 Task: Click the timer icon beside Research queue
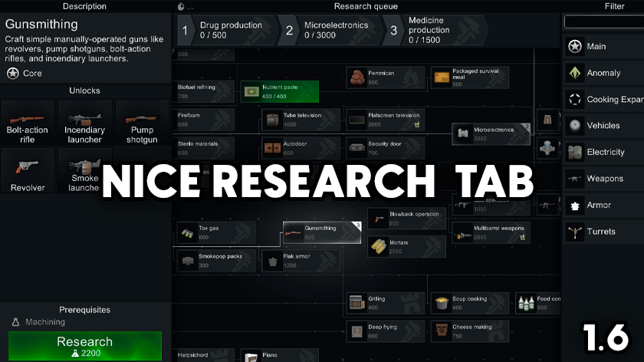pos(181,7)
